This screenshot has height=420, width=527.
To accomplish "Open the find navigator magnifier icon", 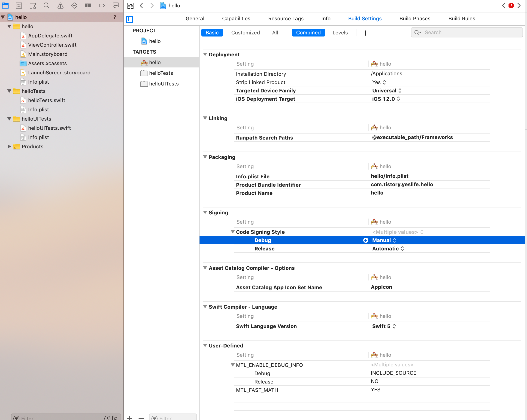I will [x=46, y=5].
